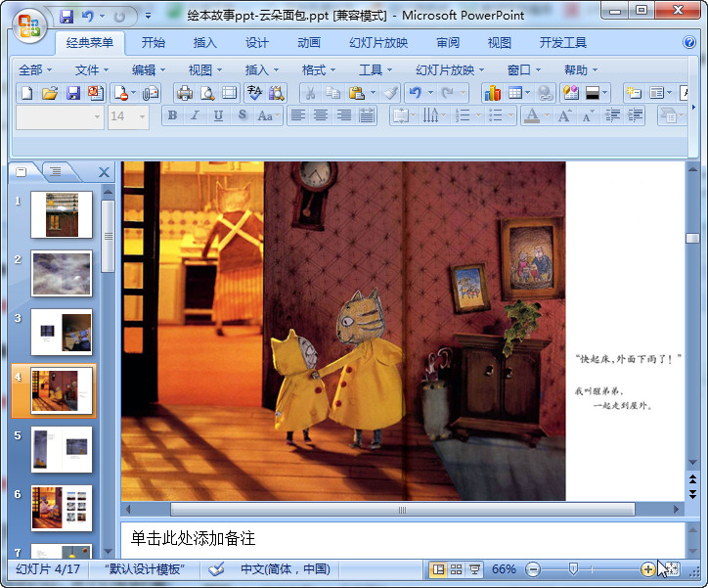This screenshot has width=708, height=588.
Task: Open font color dropdown arrow
Action: pos(547,115)
